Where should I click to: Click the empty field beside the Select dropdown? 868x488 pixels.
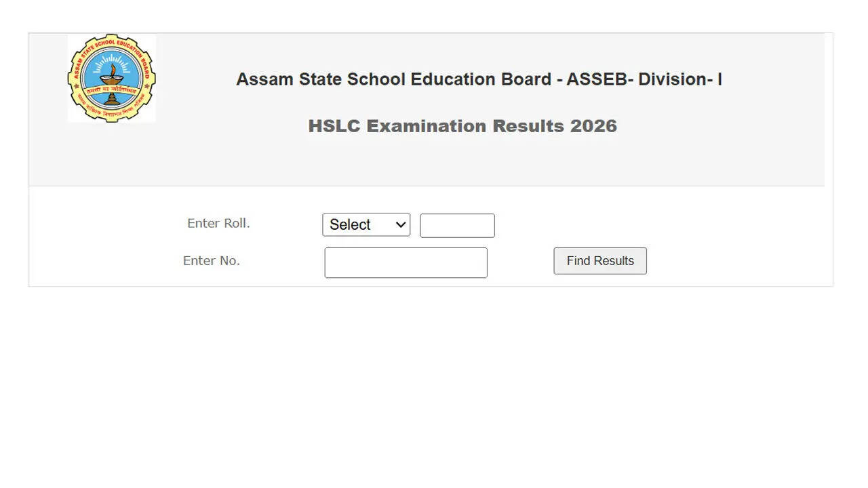pos(457,225)
